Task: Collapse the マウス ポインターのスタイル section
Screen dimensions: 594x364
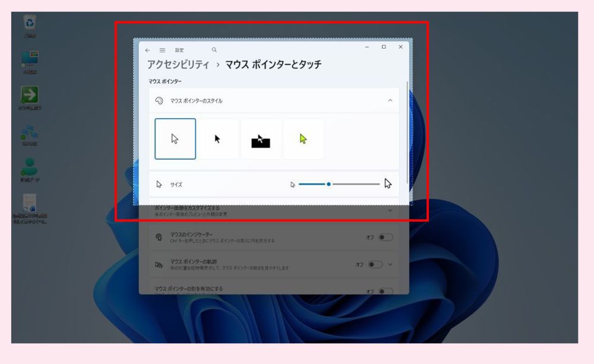Action: click(390, 101)
